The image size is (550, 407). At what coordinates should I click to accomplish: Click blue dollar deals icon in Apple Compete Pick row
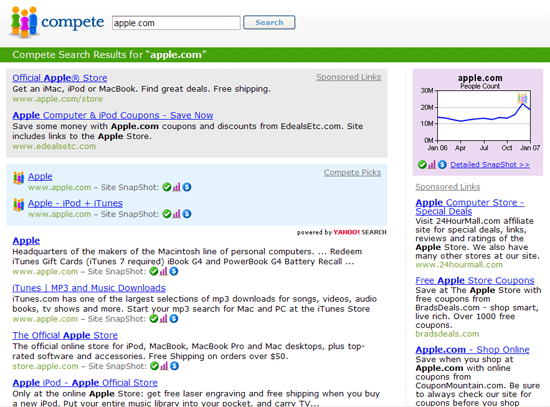[x=187, y=187]
